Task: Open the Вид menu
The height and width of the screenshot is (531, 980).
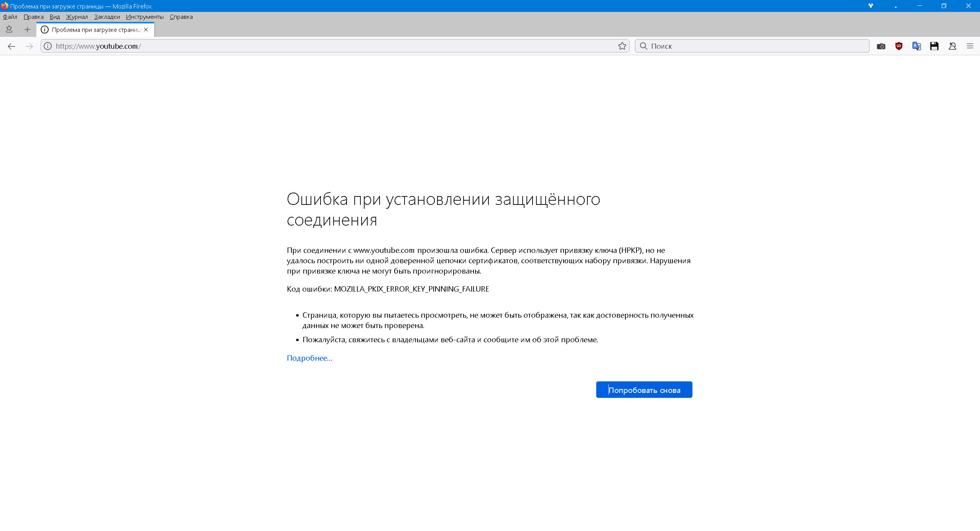Action: click(x=55, y=17)
